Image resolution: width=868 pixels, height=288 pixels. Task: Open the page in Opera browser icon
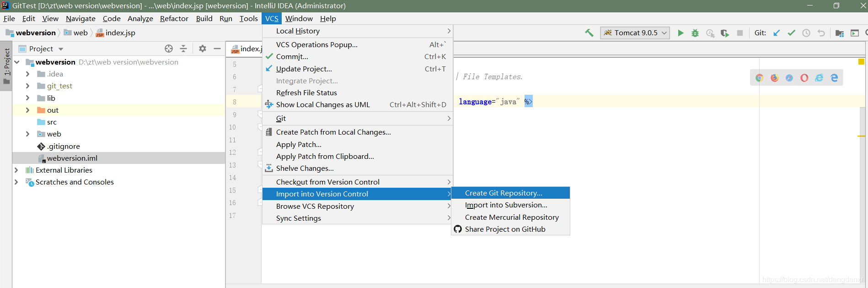pyautogui.click(x=804, y=78)
